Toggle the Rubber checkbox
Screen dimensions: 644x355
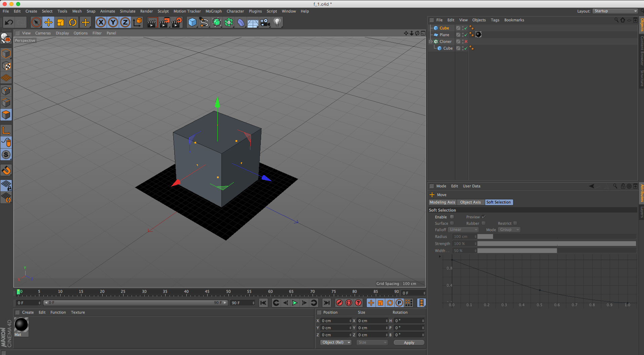484,223
